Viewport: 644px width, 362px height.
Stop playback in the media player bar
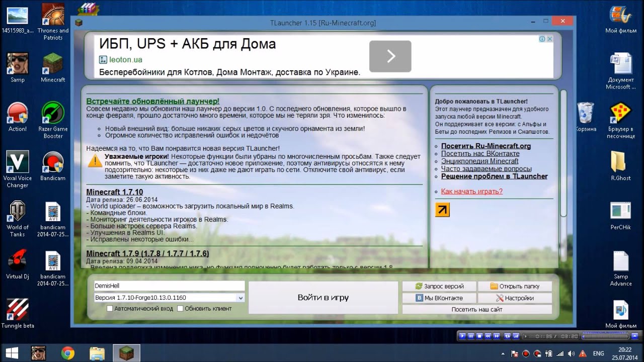[479, 336]
